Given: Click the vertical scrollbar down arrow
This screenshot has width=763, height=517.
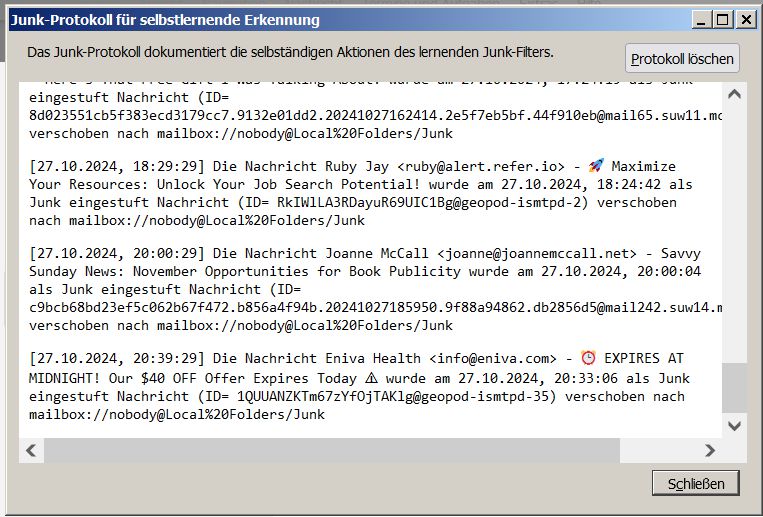Looking at the screenshot, I should 734,425.
